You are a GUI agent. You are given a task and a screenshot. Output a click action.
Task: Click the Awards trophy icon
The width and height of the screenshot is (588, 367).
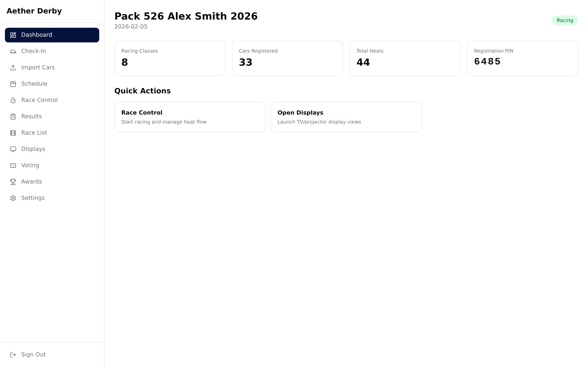click(13, 182)
